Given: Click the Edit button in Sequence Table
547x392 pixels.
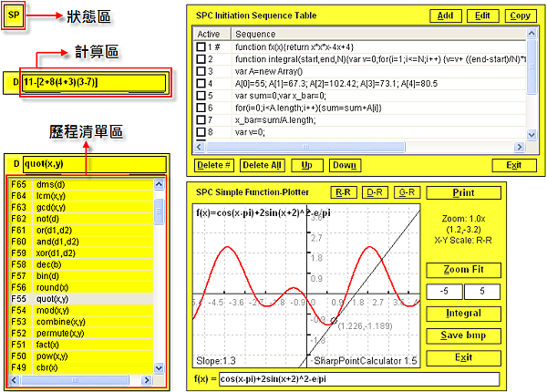Looking at the screenshot, I should [483, 15].
